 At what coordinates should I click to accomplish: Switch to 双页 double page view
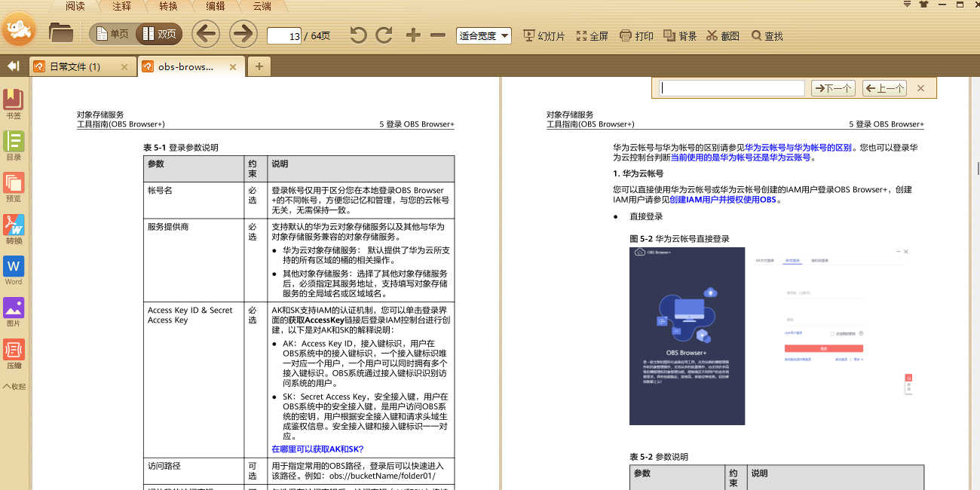(159, 34)
